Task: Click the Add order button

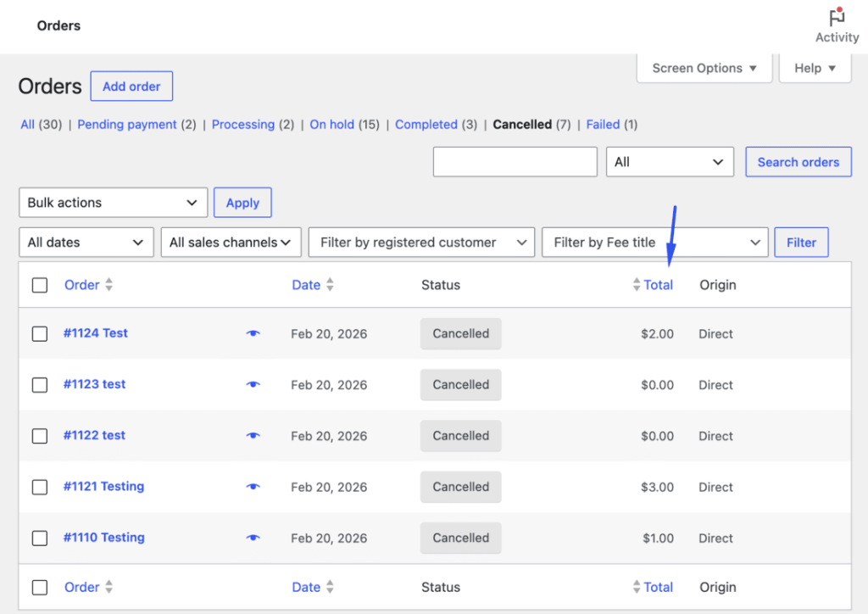Action: (x=131, y=87)
